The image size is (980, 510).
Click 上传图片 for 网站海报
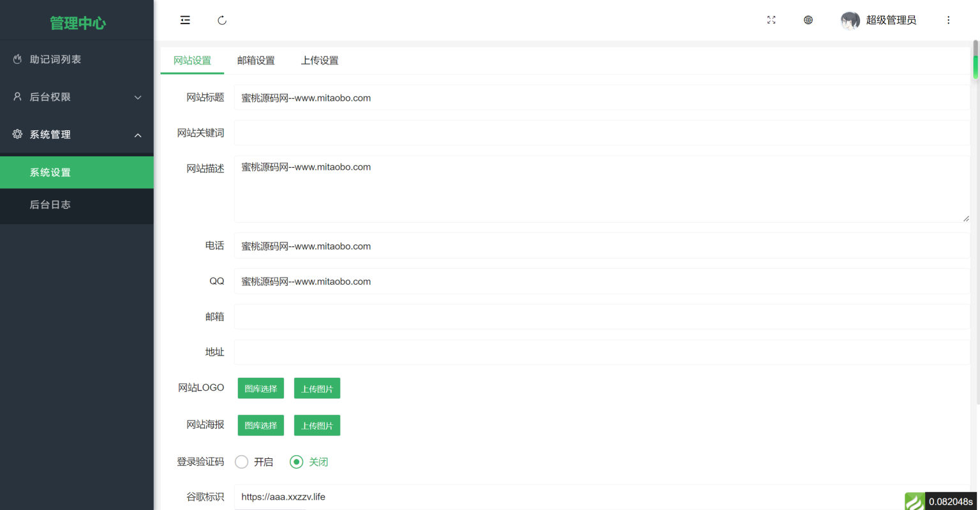pyautogui.click(x=317, y=425)
